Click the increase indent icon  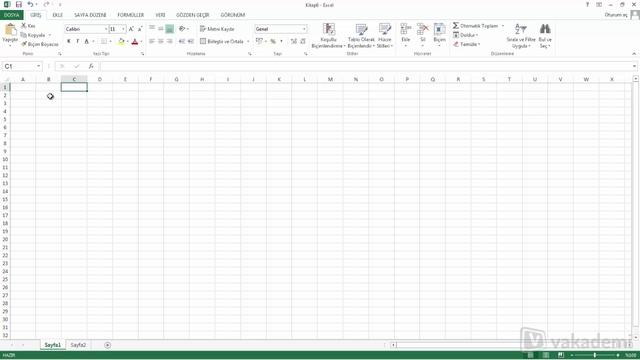(191, 41)
